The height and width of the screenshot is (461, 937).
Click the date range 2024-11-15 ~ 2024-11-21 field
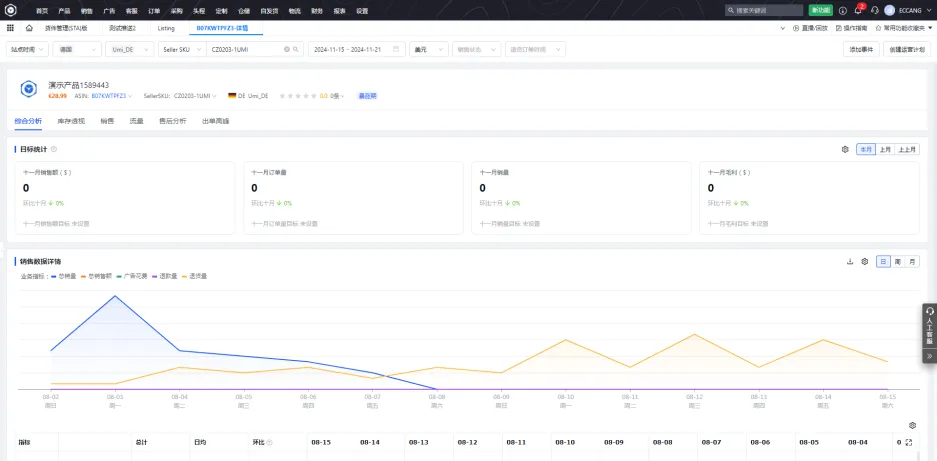[357, 50]
